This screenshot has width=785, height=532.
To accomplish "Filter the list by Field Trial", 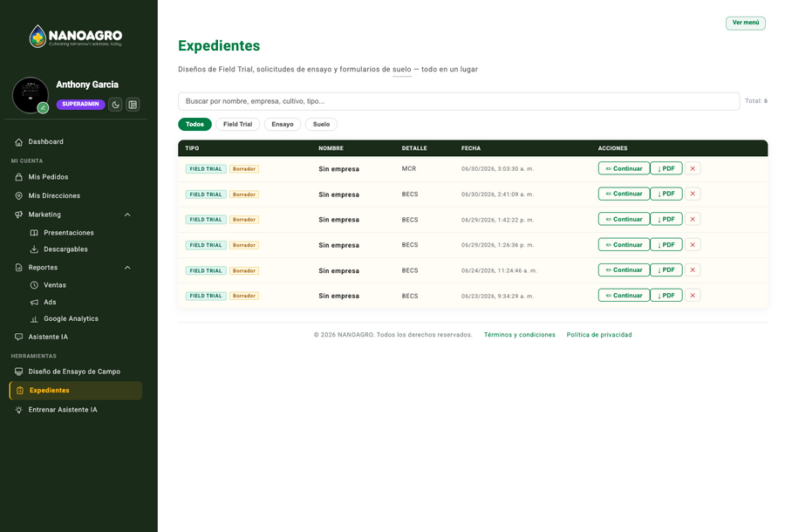I will [x=238, y=124].
